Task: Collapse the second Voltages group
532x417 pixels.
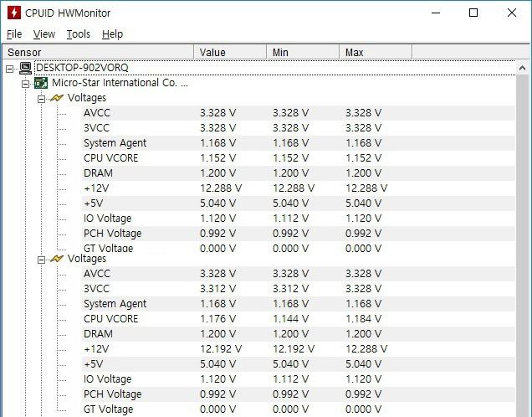Action: point(41,260)
